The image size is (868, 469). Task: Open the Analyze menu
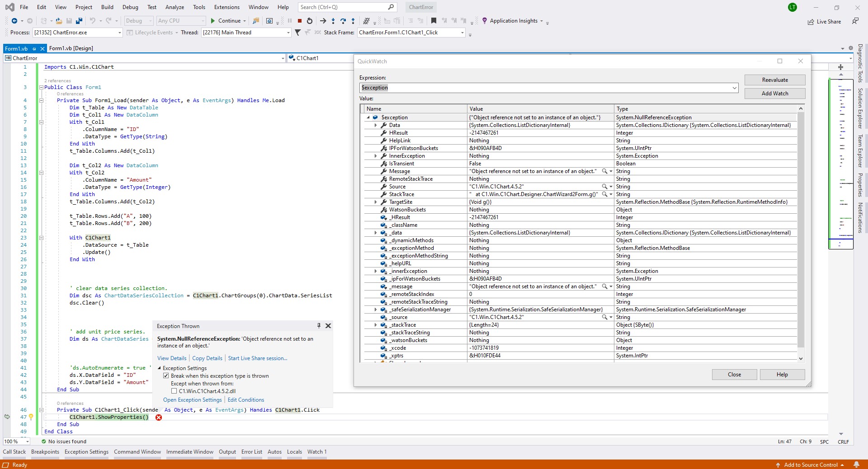click(x=175, y=7)
